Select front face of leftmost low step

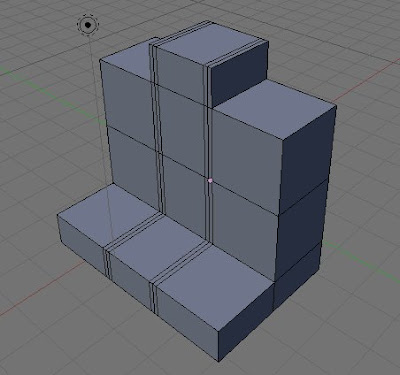coord(82,240)
